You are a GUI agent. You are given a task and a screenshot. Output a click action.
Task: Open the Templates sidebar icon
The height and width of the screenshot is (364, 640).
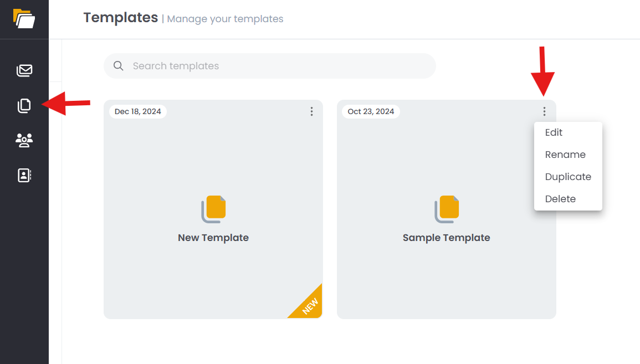[24, 105]
